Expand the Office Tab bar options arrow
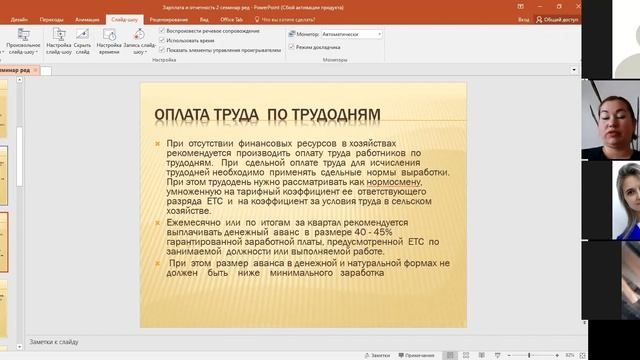Viewport: 640px width, 360px height. [573, 70]
